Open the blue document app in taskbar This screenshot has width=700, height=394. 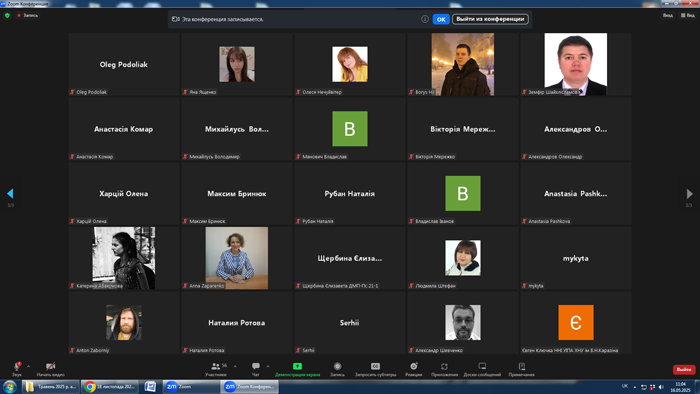(150, 386)
